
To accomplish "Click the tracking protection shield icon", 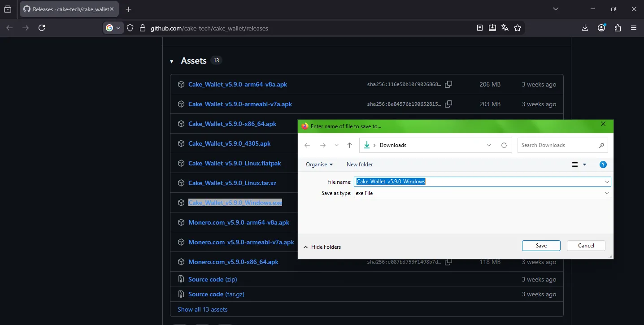I will pos(130,28).
